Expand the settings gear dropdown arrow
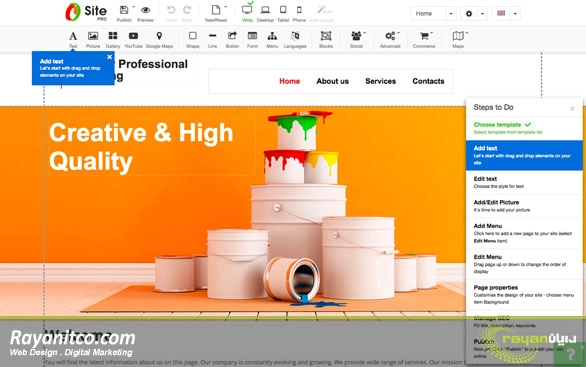This screenshot has height=367, width=586. (482, 14)
